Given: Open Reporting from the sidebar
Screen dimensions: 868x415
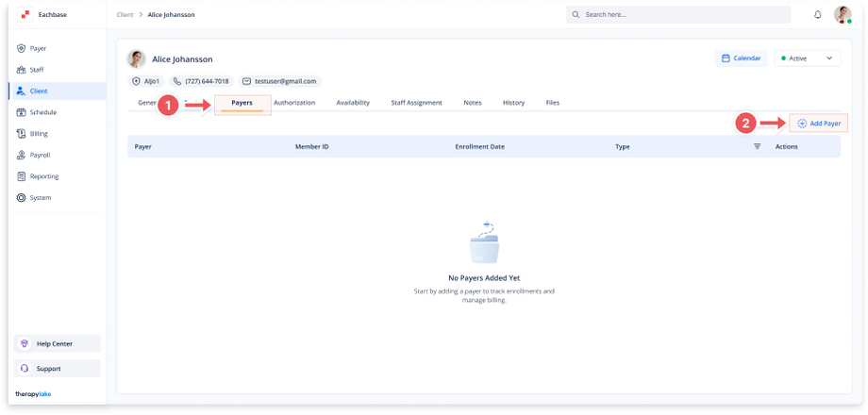Looking at the screenshot, I should click(x=57, y=176).
